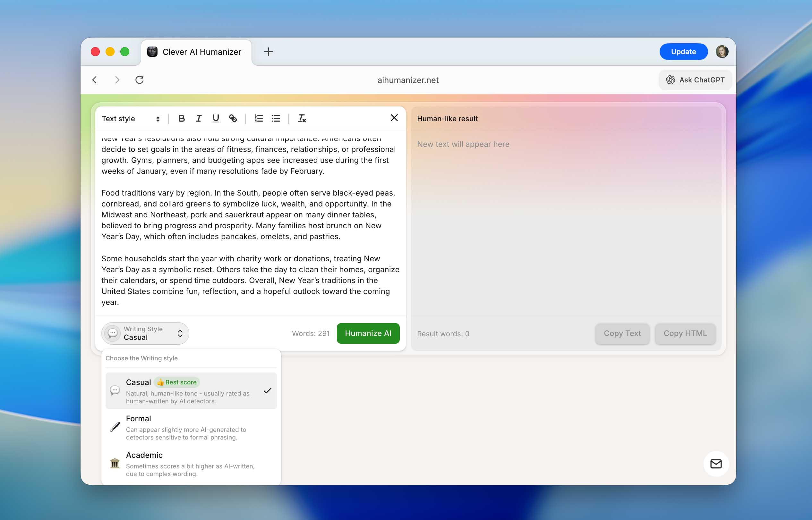Switch to the Clever AI Humanizer tab
This screenshot has width=812, height=520.
pos(196,52)
